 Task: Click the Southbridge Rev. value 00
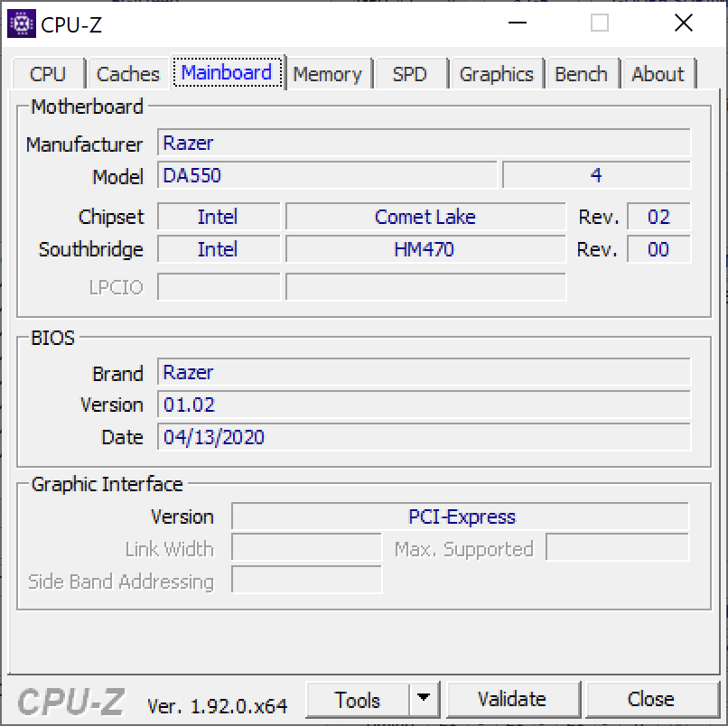tap(658, 249)
